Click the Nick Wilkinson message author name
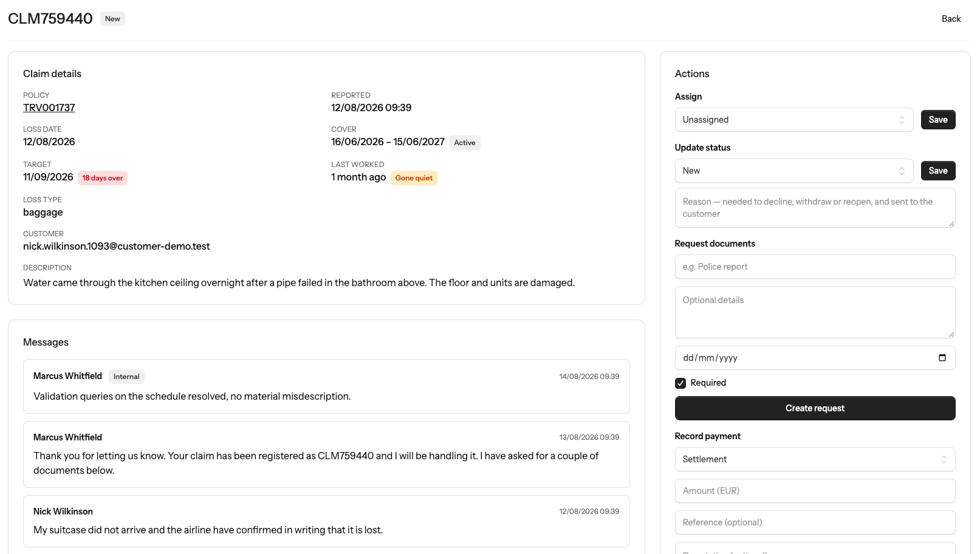This screenshot has width=980, height=554. click(x=63, y=511)
